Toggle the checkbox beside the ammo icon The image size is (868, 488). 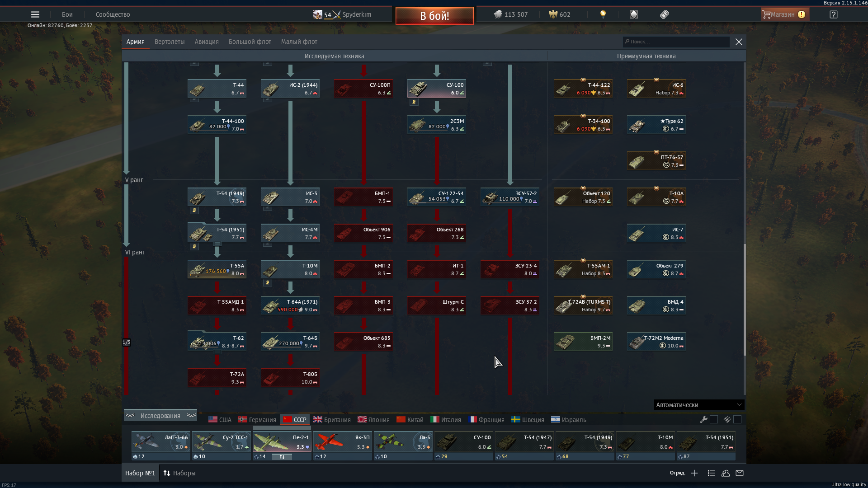click(737, 419)
